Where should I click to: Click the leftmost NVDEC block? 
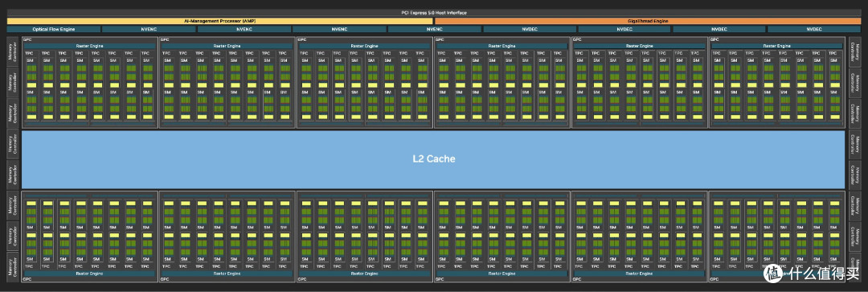529,29
